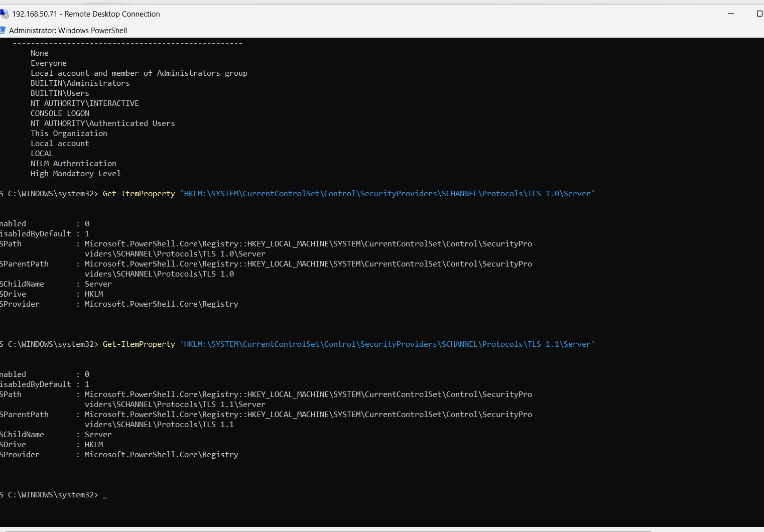Click the 'This Organization' line
This screenshot has height=532, width=764.
pyautogui.click(x=69, y=134)
